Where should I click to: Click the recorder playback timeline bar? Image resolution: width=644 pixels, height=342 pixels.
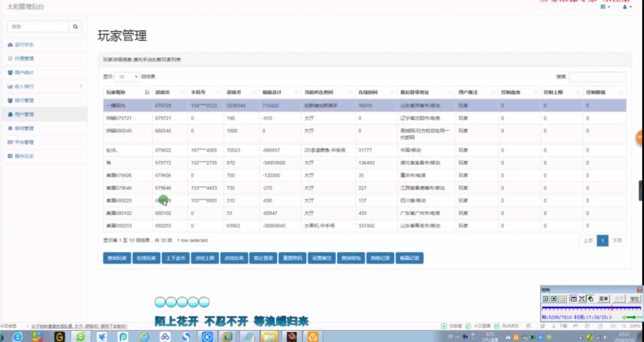[x=590, y=308]
